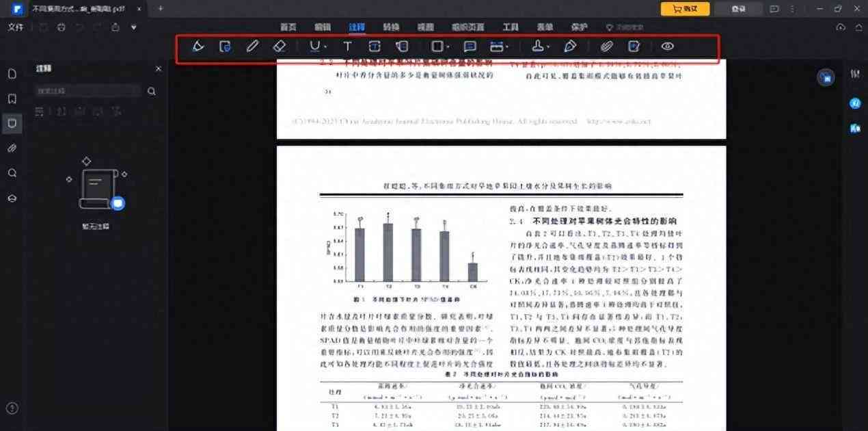Open the Stamp dropdown arrow
The width and height of the screenshot is (868, 431).
click(x=548, y=47)
